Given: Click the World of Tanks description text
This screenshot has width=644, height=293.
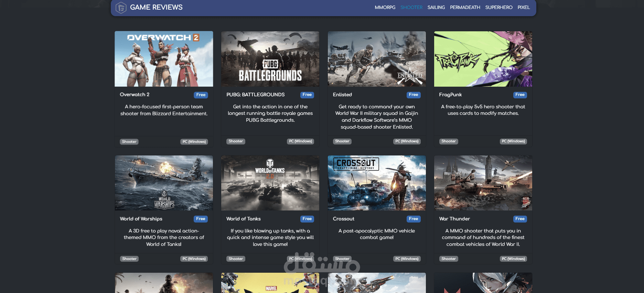Looking at the screenshot, I should [x=270, y=238].
